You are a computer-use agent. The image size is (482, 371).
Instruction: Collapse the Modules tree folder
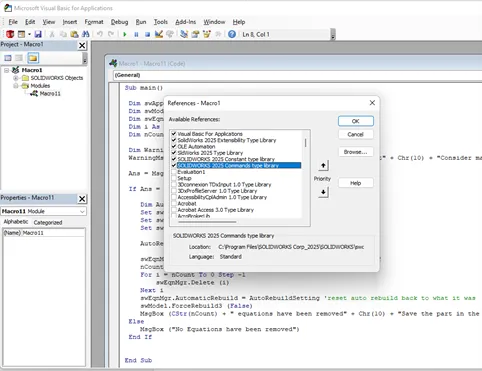pyautogui.click(x=15, y=86)
